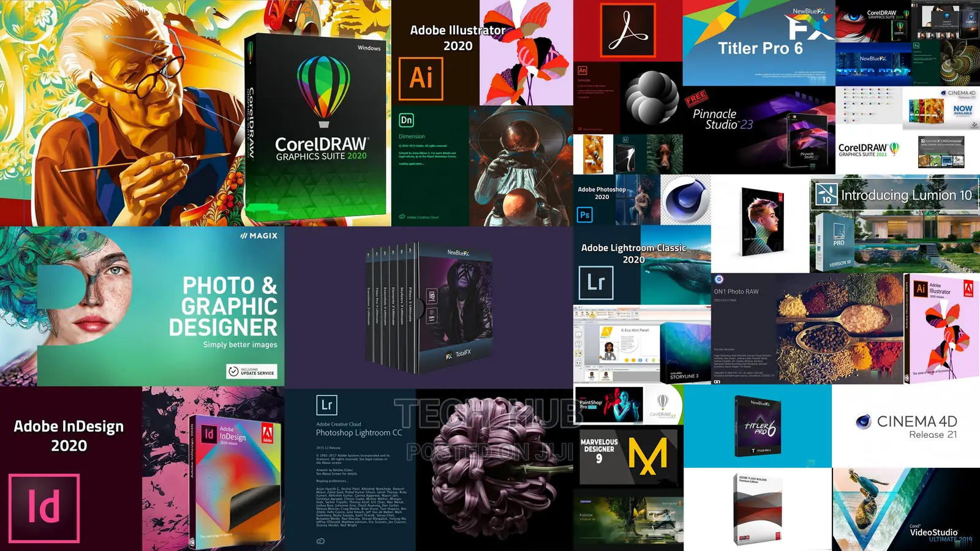Click the 'Windows' label on the CorelDRAW box
The image size is (980, 551).
click(369, 48)
